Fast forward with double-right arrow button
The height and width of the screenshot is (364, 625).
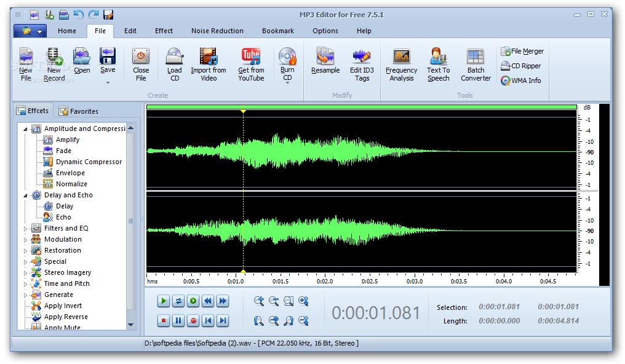tap(223, 301)
